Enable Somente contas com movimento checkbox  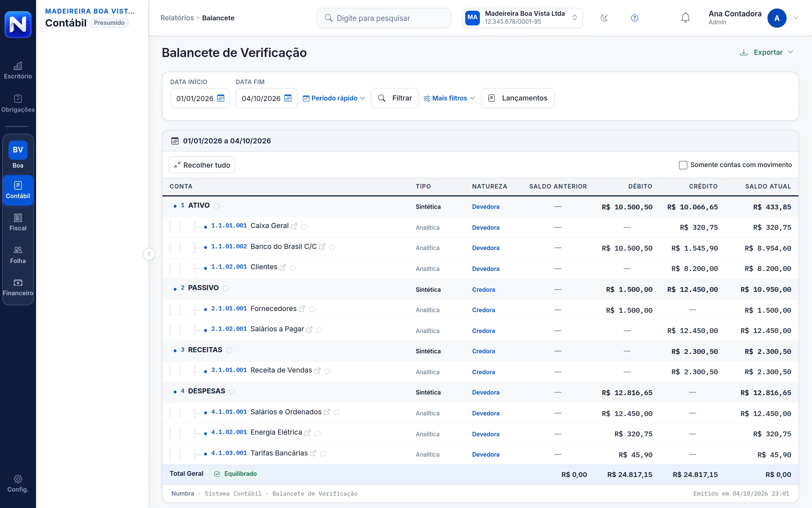683,165
